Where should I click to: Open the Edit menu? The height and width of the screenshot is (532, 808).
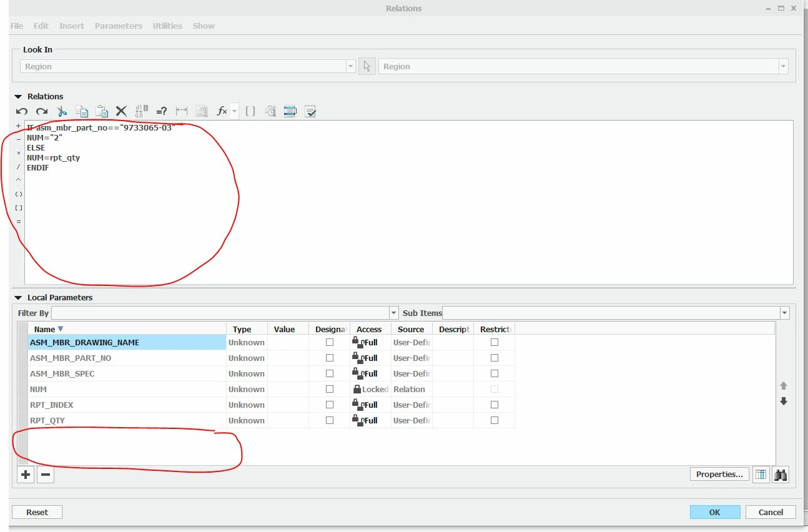click(41, 26)
